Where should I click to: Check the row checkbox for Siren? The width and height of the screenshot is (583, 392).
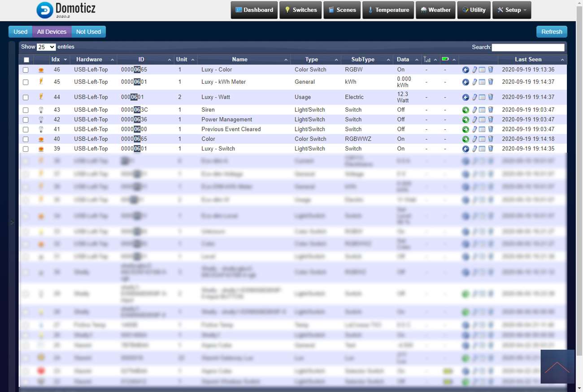[x=26, y=110]
